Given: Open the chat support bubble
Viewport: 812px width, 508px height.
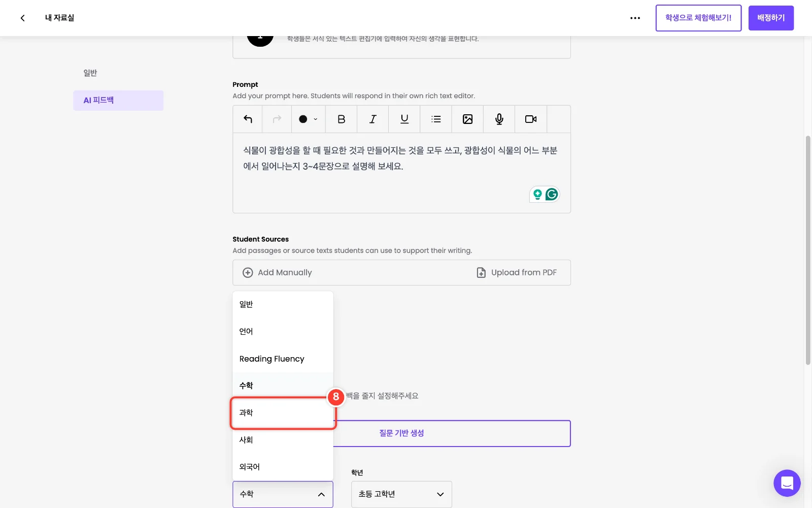Looking at the screenshot, I should click(787, 483).
